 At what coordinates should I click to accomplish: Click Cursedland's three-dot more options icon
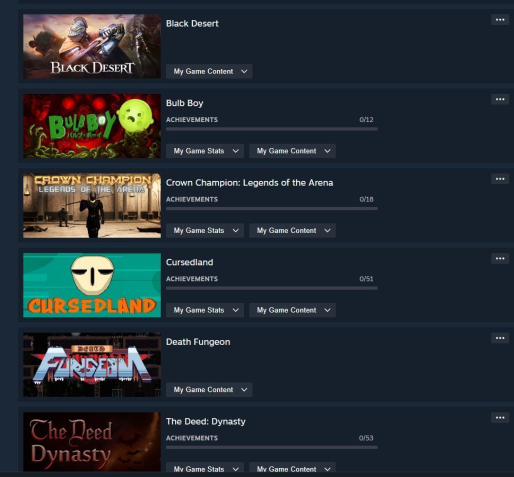500,259
